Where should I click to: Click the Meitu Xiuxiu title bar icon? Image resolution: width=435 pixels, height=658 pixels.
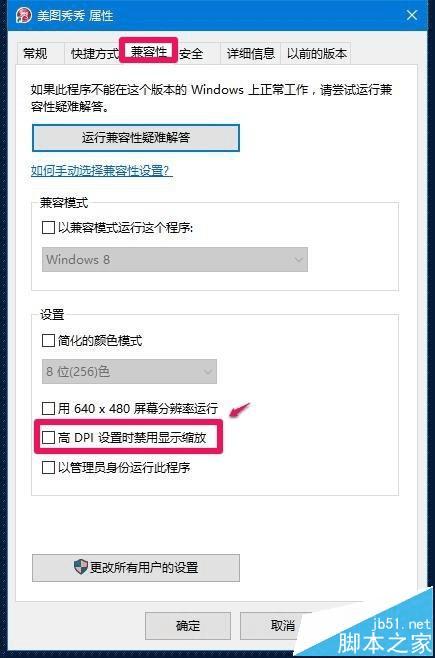pyautogui.click(x=23, y=15)
